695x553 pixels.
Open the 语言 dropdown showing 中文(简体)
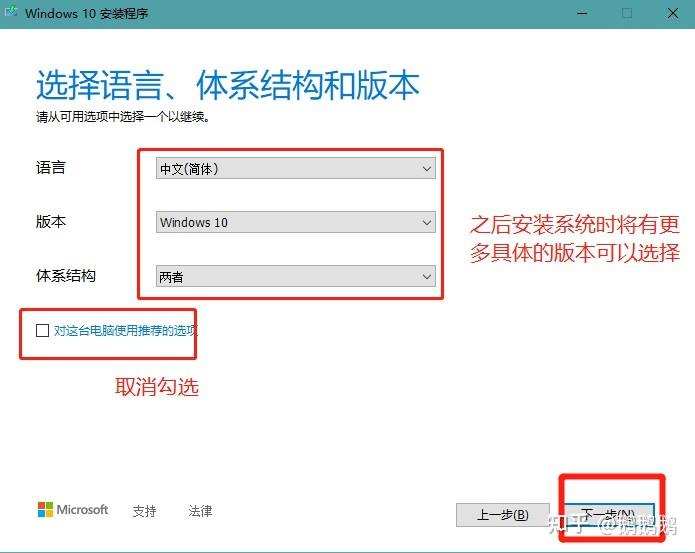(296, 168)
